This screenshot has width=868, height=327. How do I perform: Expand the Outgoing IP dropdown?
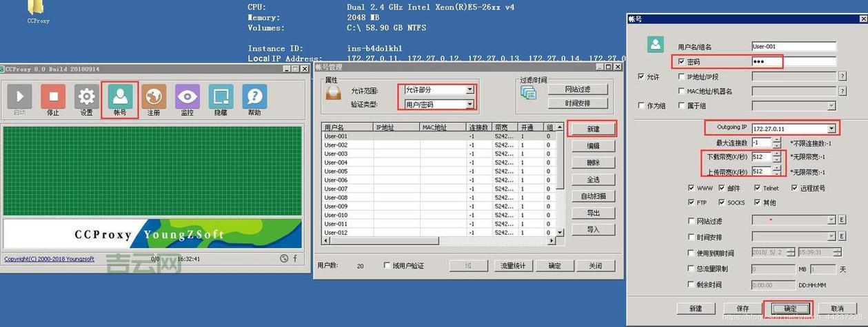click(831, 129)
